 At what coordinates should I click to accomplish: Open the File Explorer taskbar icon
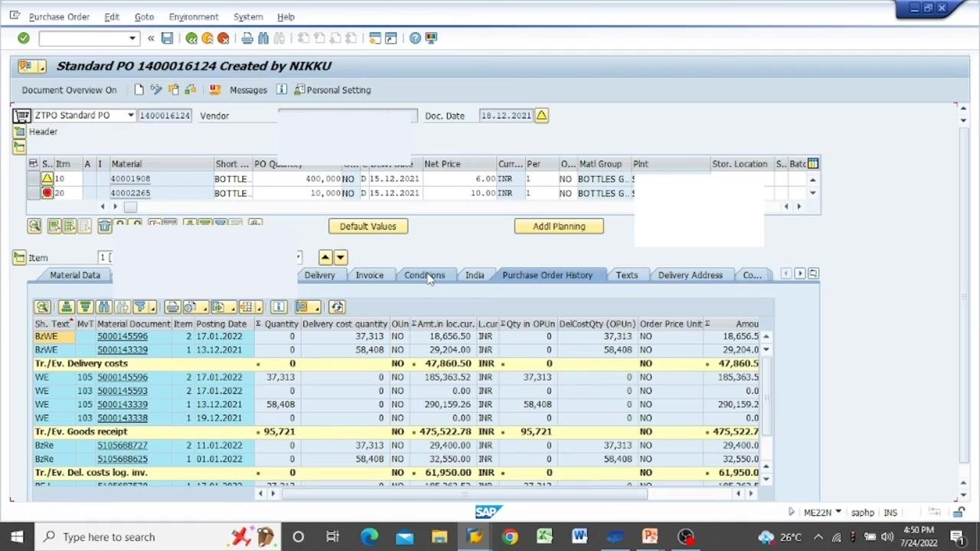tap(439, 536)
